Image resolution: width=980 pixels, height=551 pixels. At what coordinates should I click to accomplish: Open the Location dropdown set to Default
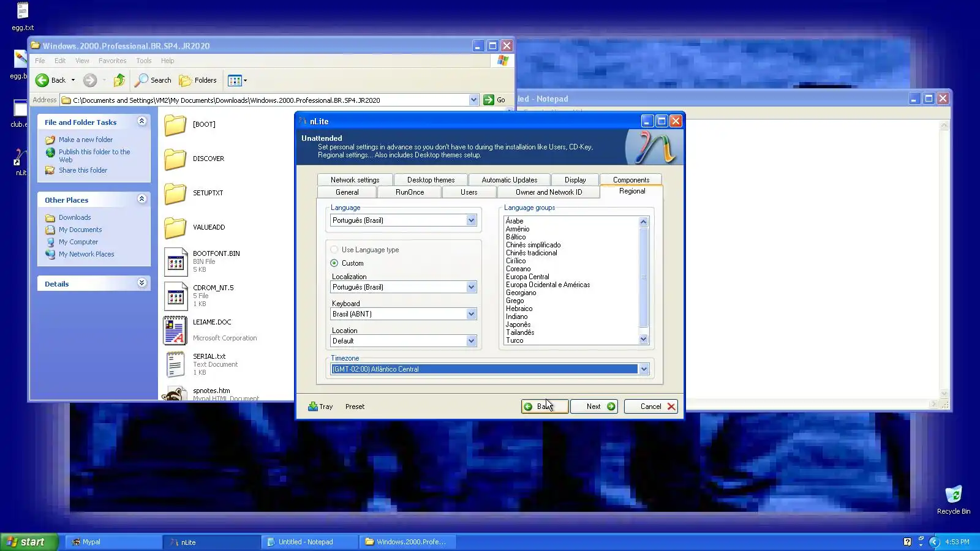pyautogui.click(x=471, y=341)
